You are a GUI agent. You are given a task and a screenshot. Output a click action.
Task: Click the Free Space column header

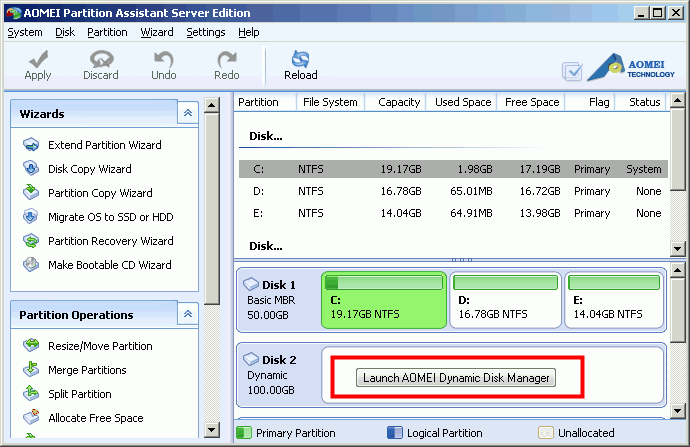tap(531, 102)
